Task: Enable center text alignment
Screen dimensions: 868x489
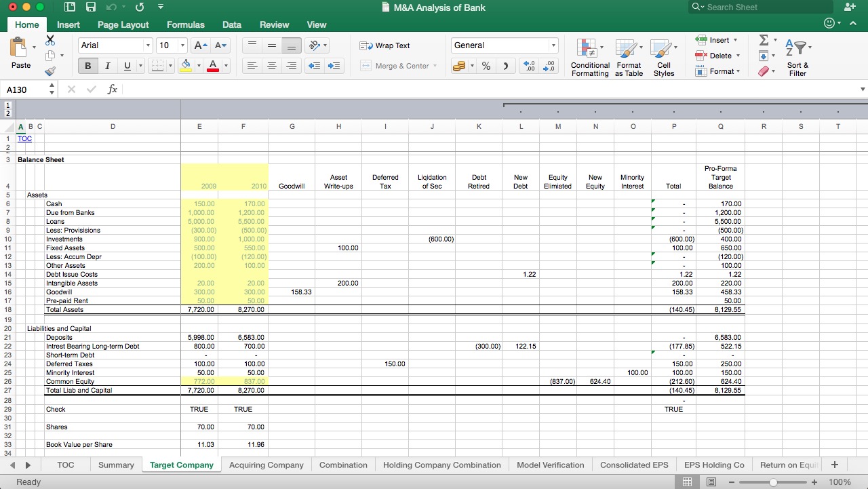Action: coord(272,66)
